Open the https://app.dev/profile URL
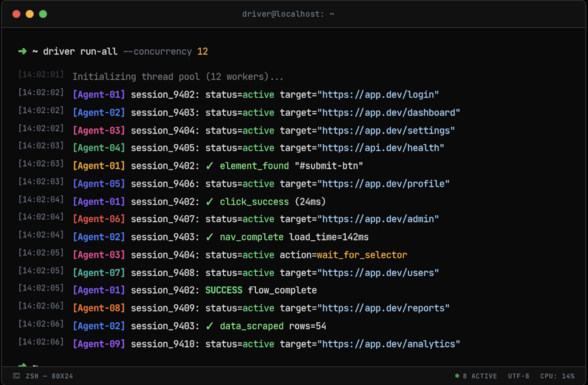588x385 pixels. 383,184
